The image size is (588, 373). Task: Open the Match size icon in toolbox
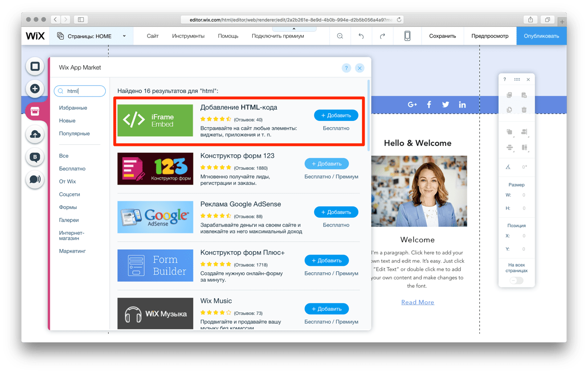coord(524,147)
